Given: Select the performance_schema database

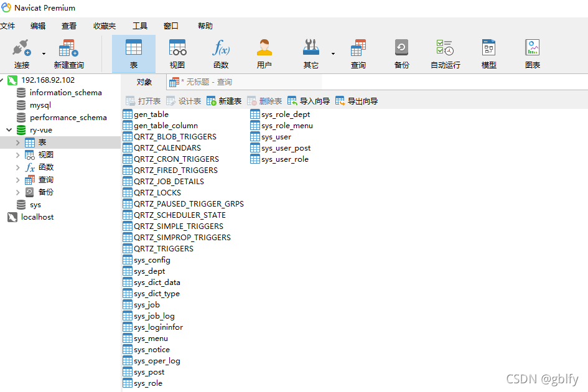Looking at the screenshot, I should (x=68, y=118).
